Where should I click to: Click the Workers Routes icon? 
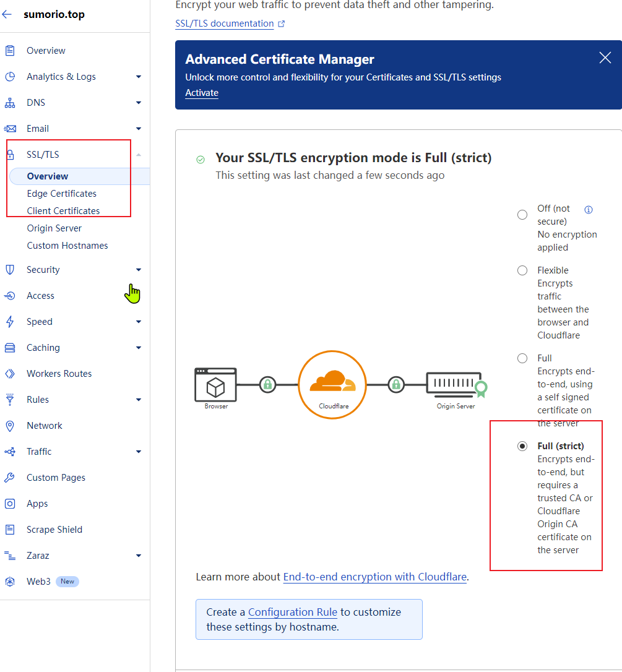(10, 374)
